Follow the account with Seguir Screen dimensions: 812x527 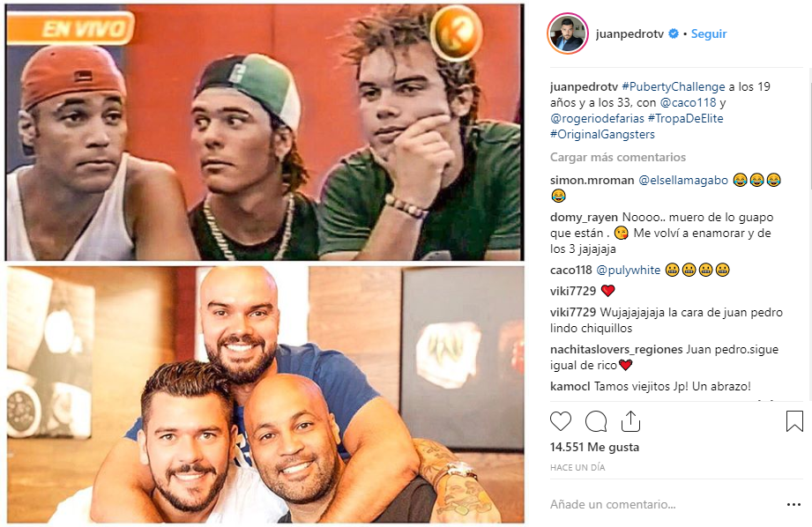[709, 33]
